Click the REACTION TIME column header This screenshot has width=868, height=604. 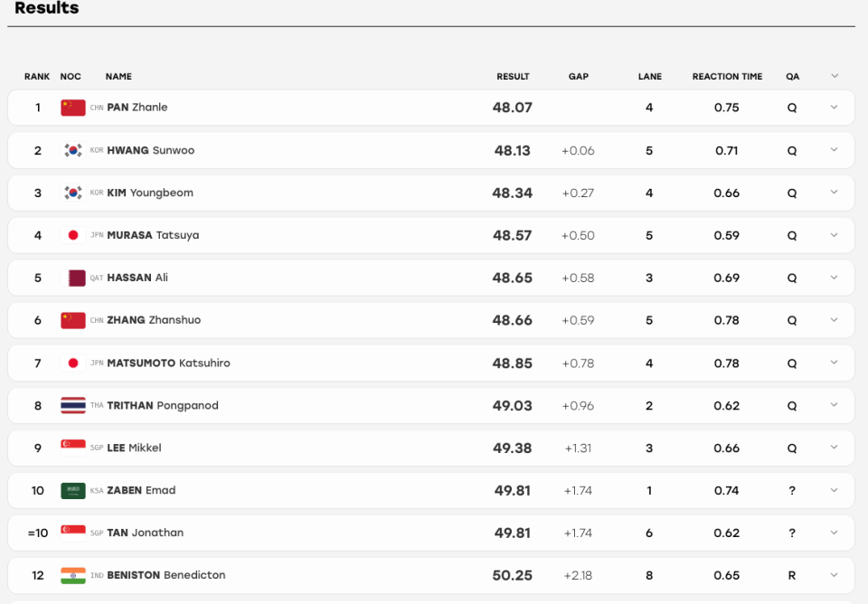(727, 76)
